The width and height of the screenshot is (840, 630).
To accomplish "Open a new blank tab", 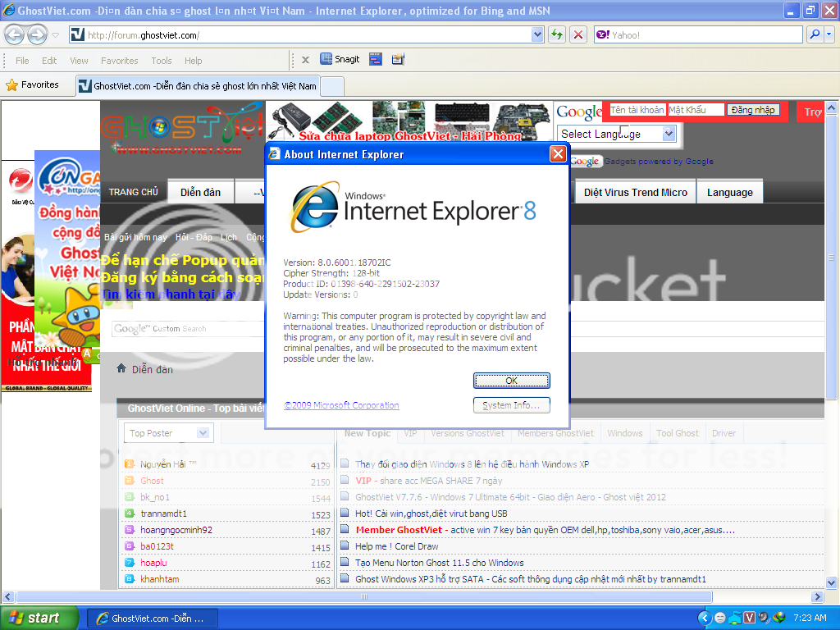I will coord(332,86).
